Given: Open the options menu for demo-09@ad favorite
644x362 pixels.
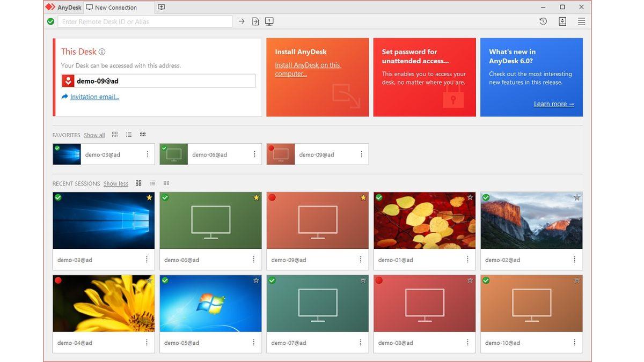Looking at the screenshot, I should [x=362, y=154].
